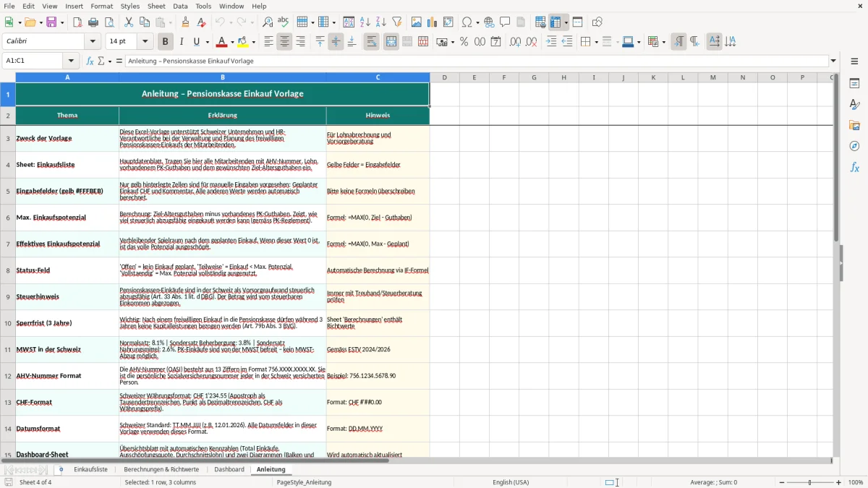Sort ascending A to Z
This screenshot has height=488, width=868.
pyautogui.click(x=365, y=22)
